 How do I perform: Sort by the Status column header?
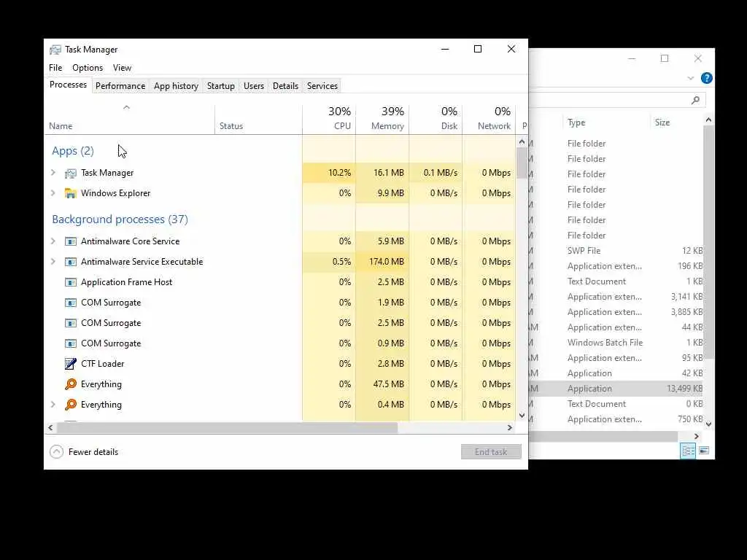point(258,119)
